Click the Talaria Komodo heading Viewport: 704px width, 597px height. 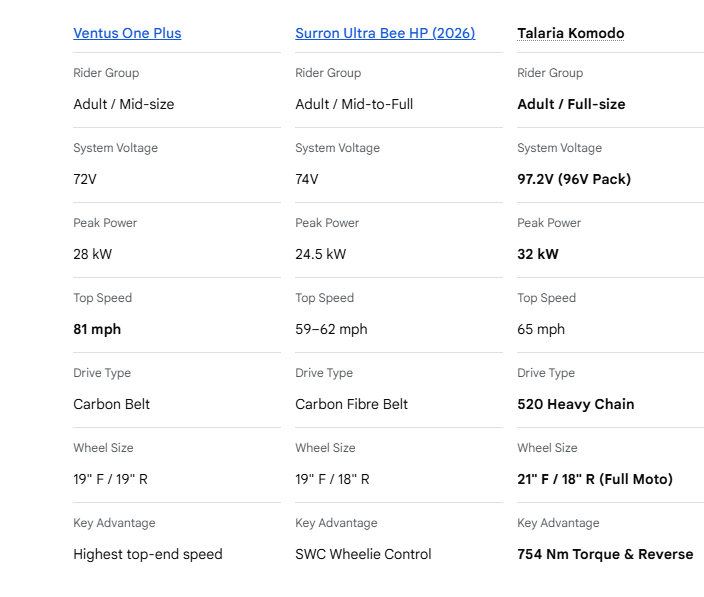571,33
